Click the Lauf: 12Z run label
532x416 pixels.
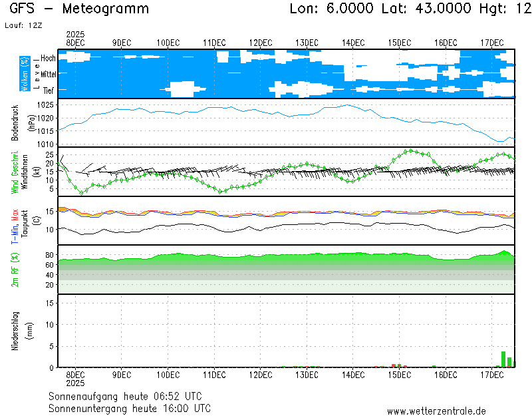[x=22, y=25]
